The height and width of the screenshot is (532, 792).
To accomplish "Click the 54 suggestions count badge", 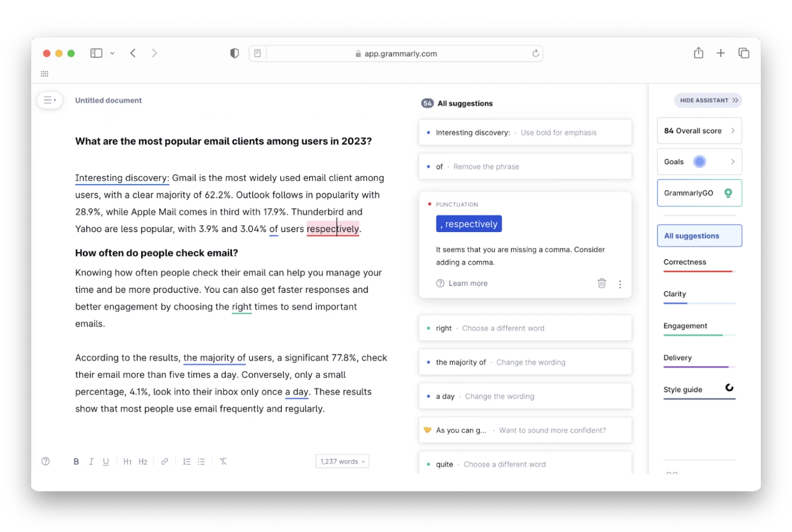I will [427, 104].
